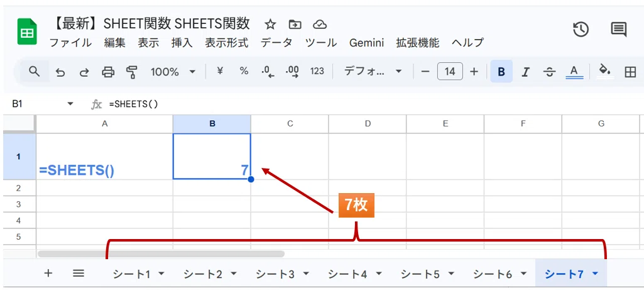The height and width of the screenshot is (290, 644).
Task: Add a new sheet with plus button
Action: tap(48, 273)
